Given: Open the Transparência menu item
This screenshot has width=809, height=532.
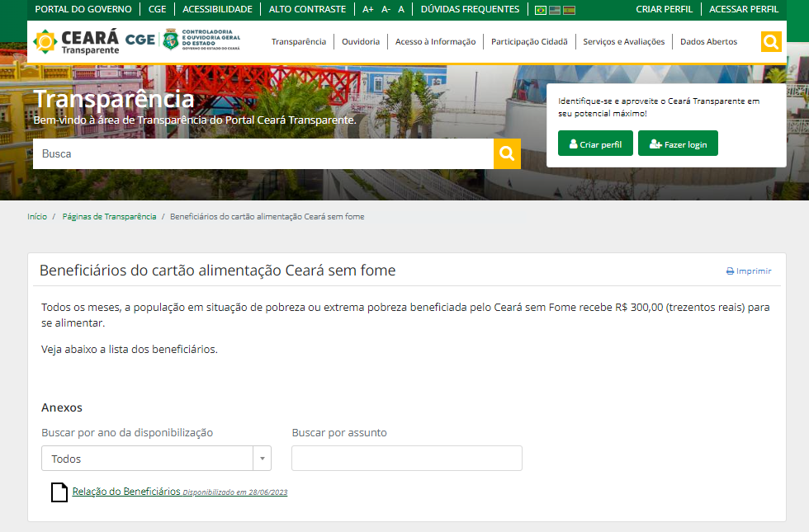Looking at the screenshot, I should click(x=299, y=42).
